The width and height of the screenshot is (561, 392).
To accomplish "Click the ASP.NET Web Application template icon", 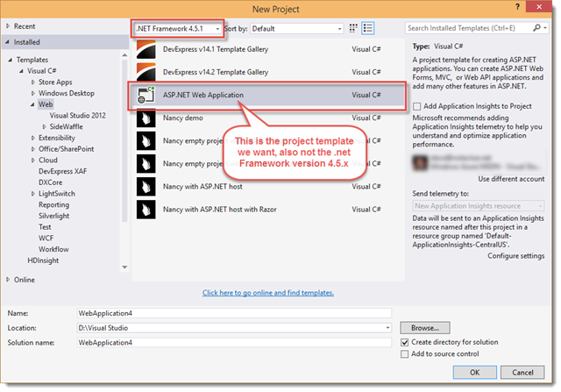I will point(146,95).
